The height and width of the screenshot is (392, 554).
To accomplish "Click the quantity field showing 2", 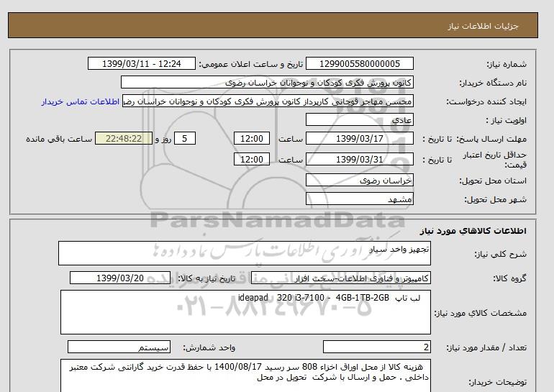I will point(376,347).
